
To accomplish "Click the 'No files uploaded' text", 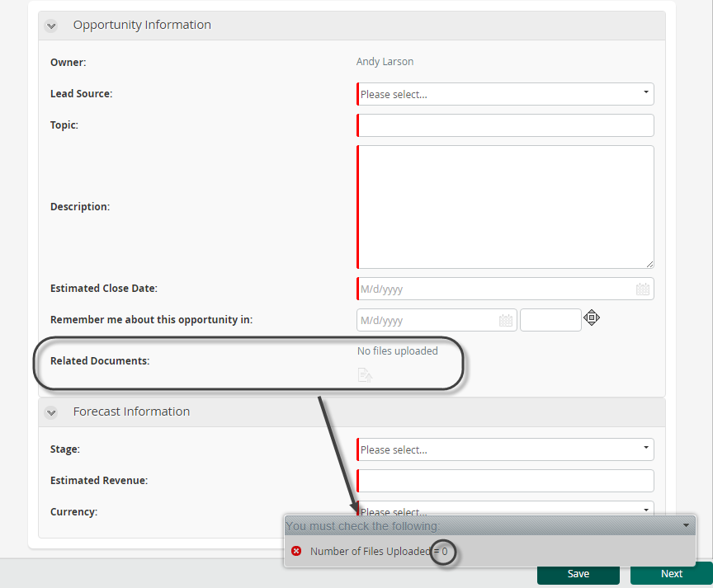I will click(x=398, y=350).
